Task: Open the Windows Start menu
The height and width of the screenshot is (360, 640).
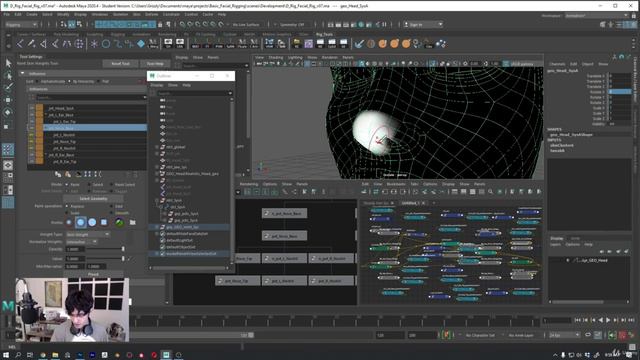Action: (6, 355)
